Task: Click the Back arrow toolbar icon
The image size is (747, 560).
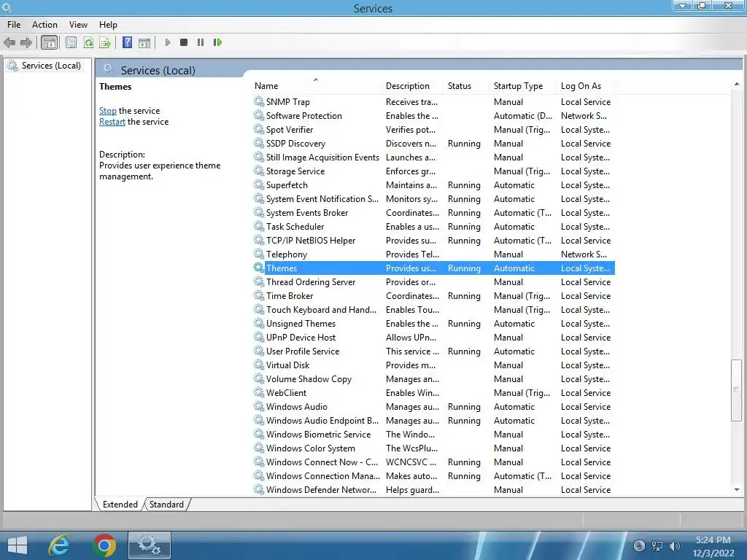Action: point(9,43)
